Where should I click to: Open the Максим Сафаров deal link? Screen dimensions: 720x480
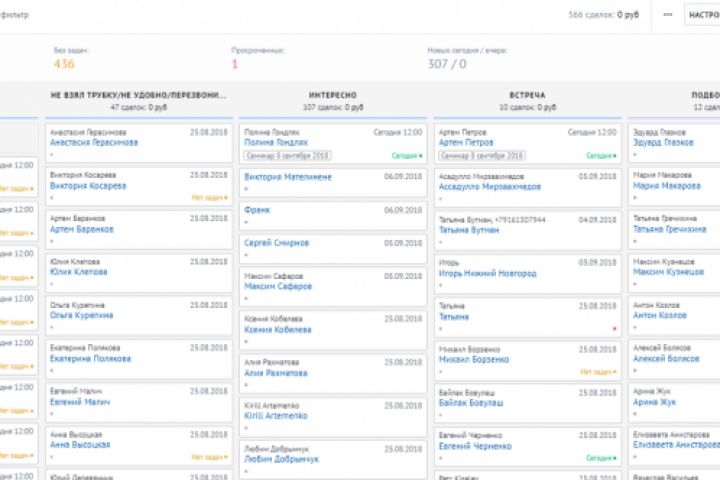[277, 286]
